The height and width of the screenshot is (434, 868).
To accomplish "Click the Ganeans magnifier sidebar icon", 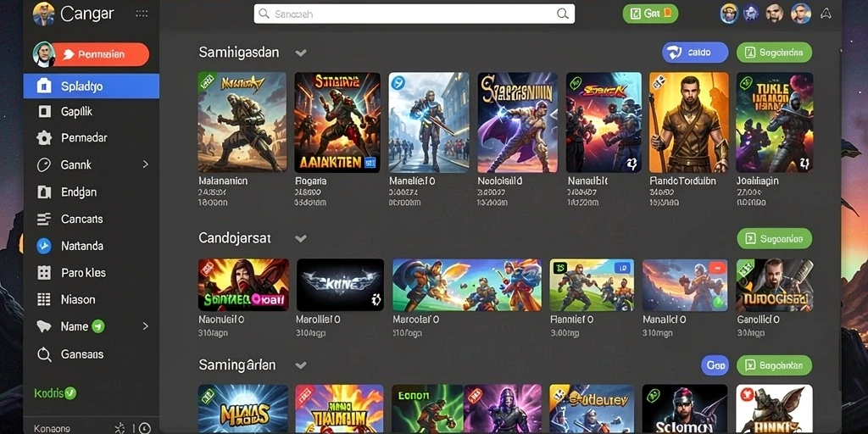I will click(44, 354).
